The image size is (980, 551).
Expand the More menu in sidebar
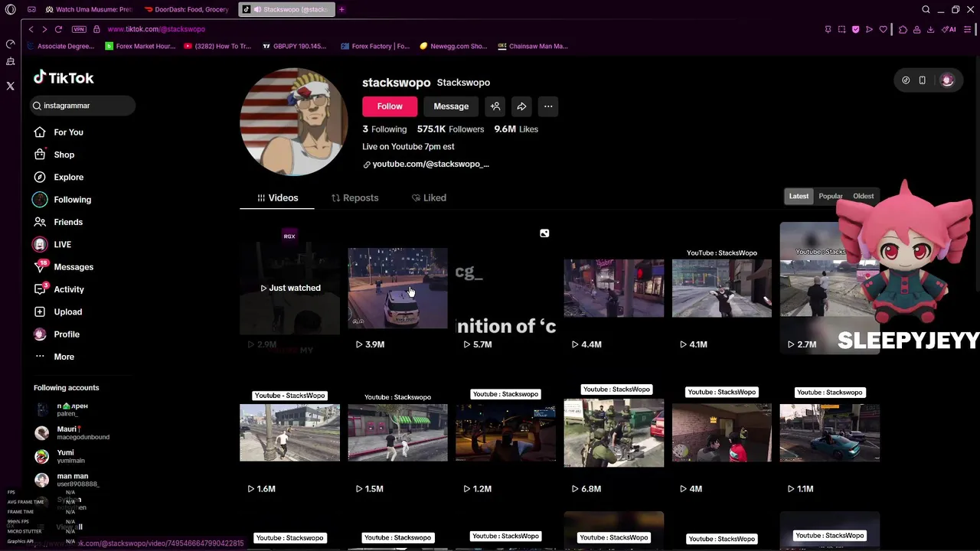[x=54, y=357]
